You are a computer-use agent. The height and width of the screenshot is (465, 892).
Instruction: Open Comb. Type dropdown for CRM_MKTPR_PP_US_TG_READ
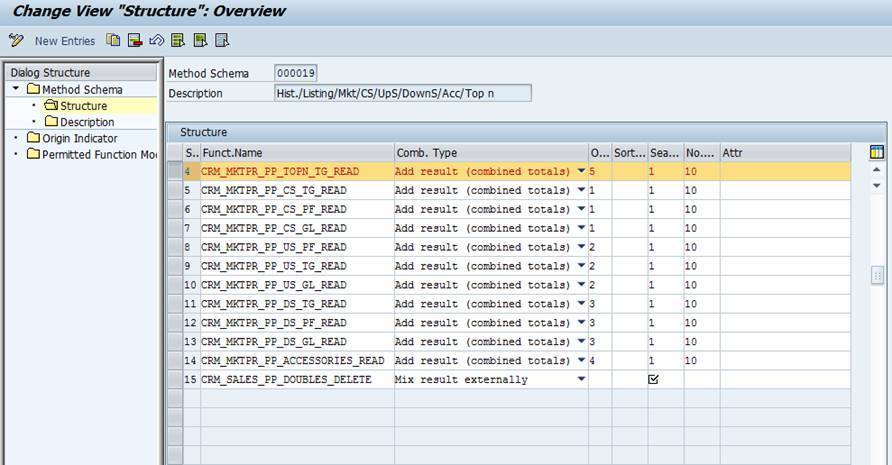coord(581,265)
